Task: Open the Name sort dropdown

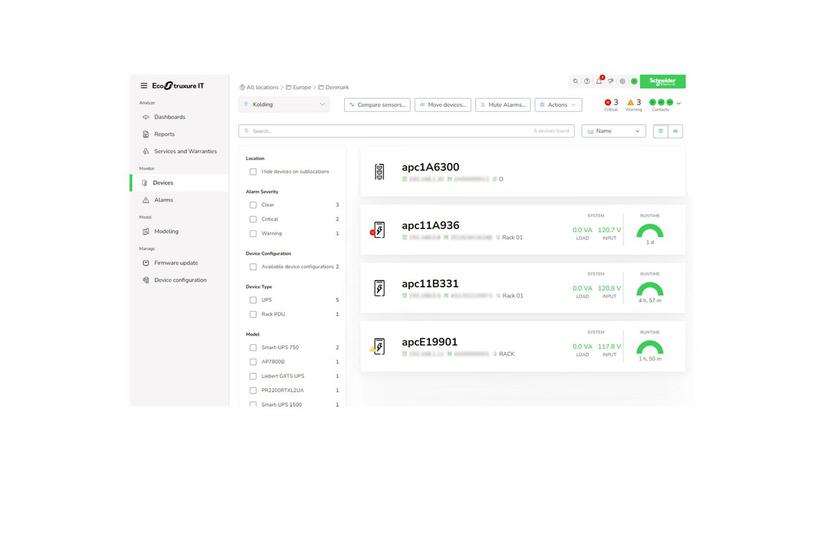Action: (613, 131)
